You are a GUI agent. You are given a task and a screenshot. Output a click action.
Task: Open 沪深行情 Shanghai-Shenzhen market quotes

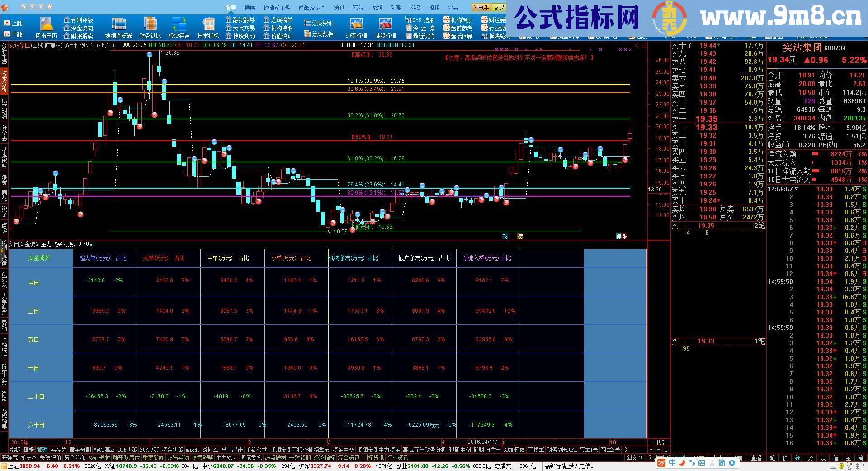point(356,26)
